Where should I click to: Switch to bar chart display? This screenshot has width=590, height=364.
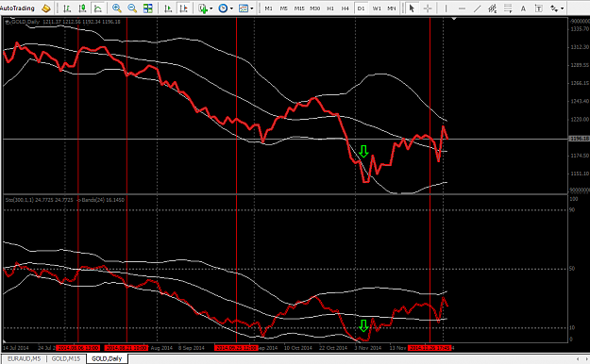click(x=67, y=8)
